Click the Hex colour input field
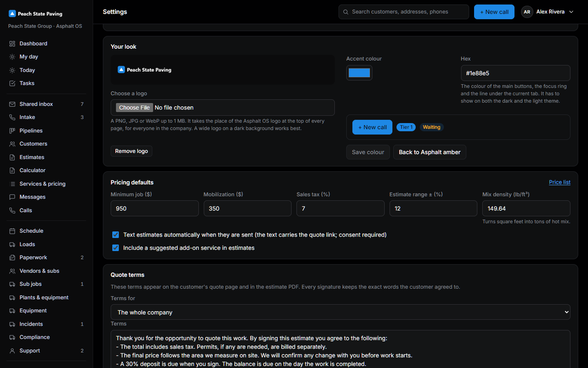Viewport: 588px width, 368px height. (515, 73)
